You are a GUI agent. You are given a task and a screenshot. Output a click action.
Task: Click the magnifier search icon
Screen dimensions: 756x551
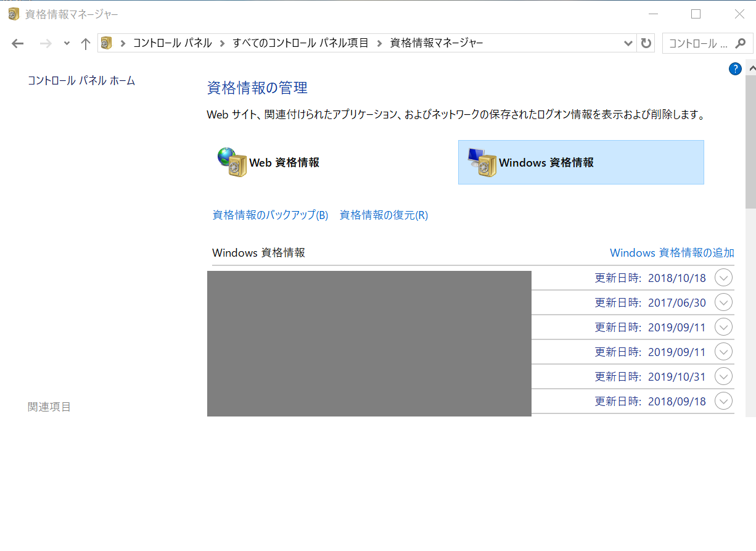(x=741, y=43)
